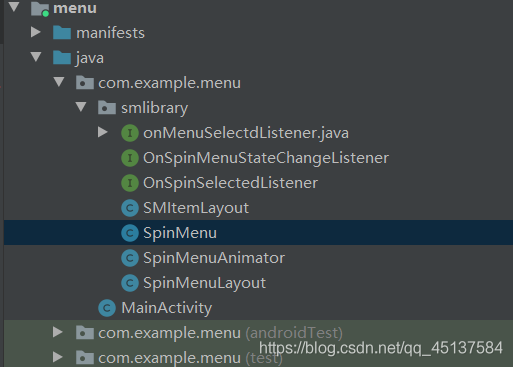513x367 pixels.
Task: Select the top com.example.menu package name
Action: point(169,83)
